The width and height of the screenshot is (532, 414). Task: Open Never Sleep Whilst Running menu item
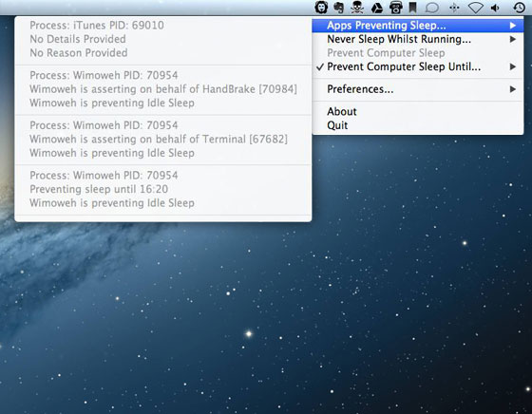(418, 39)
